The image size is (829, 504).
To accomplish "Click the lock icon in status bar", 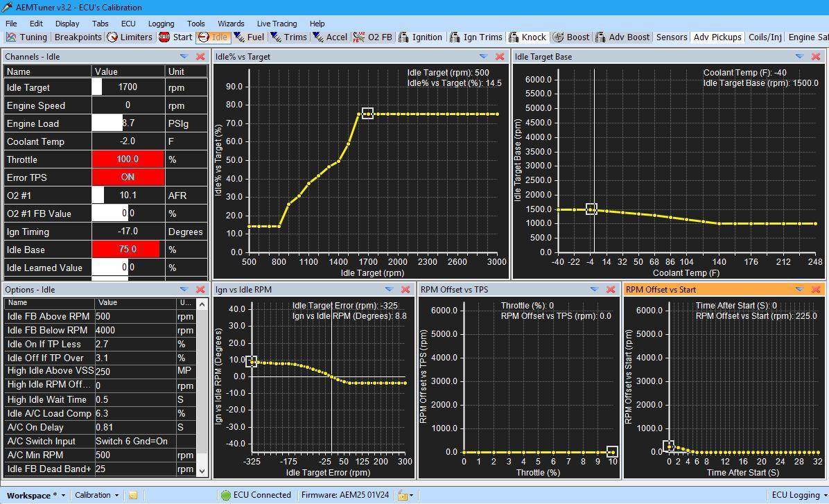I will (x=401, y=495).
